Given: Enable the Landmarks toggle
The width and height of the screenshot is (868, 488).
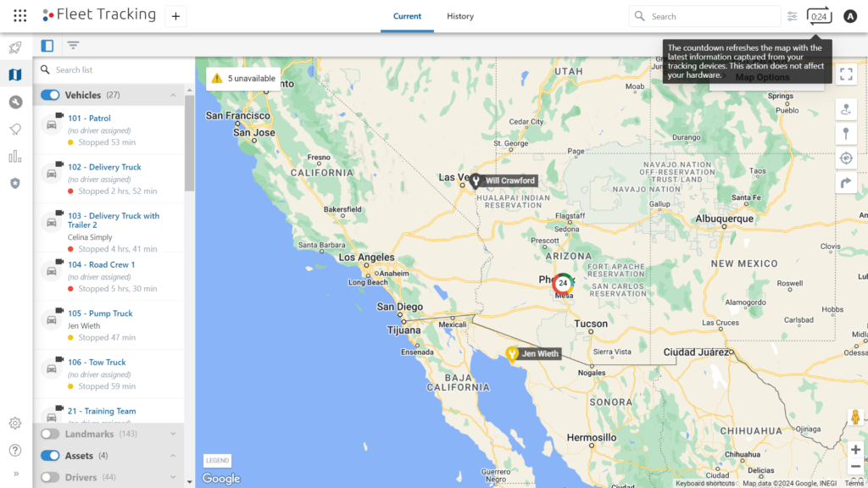Looking at the screenshot, I should click(x=49, y=434).
